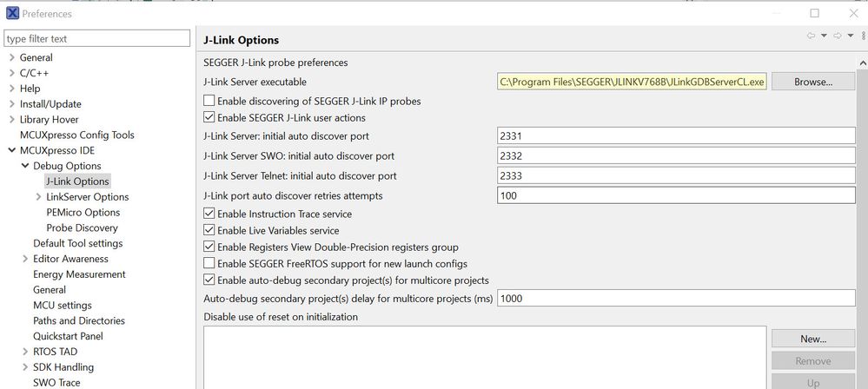
Task: Enable discovering of SEGGER J-Link IP probes
Action: [x=209, y=102]
